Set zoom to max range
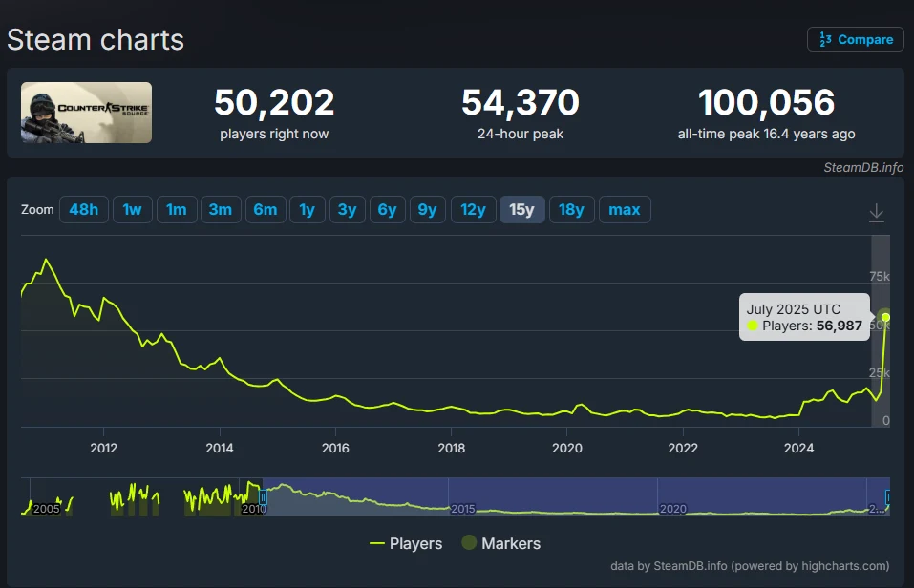914x588 pixels. coord(625,209)
